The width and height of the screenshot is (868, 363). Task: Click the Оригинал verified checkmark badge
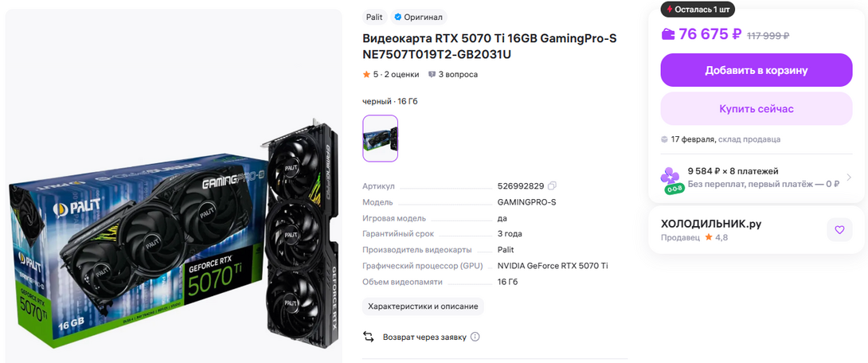pos(397,18)
